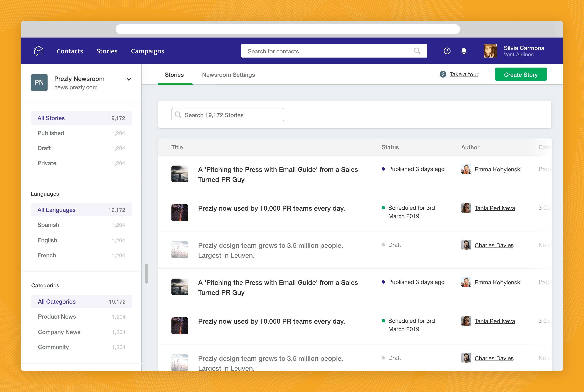Image resolution: width=584 pixels, height=392 pixels.
Task: Filter by Product News category
Action: 82,317
